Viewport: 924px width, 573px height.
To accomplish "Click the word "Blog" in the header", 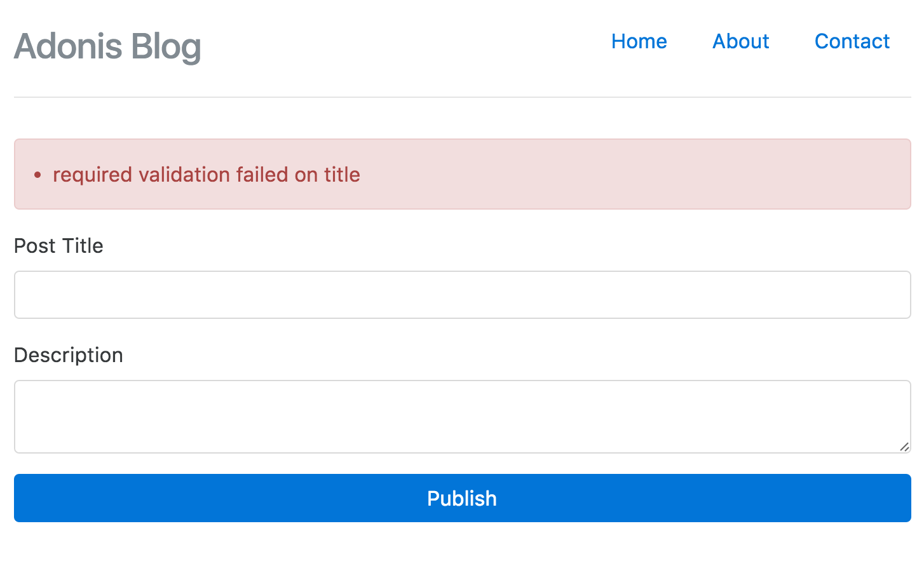I will pos(166,46).
